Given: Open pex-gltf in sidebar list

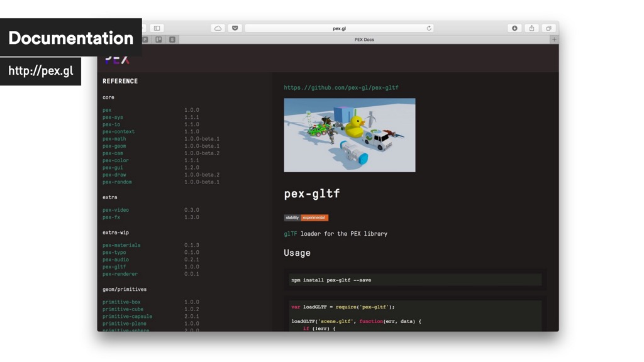Looking at the screenshot, I should point(114,266).
